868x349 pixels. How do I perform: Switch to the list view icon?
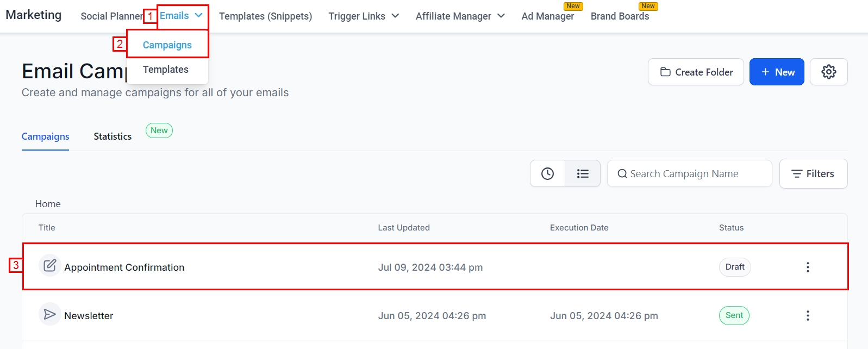583,173
